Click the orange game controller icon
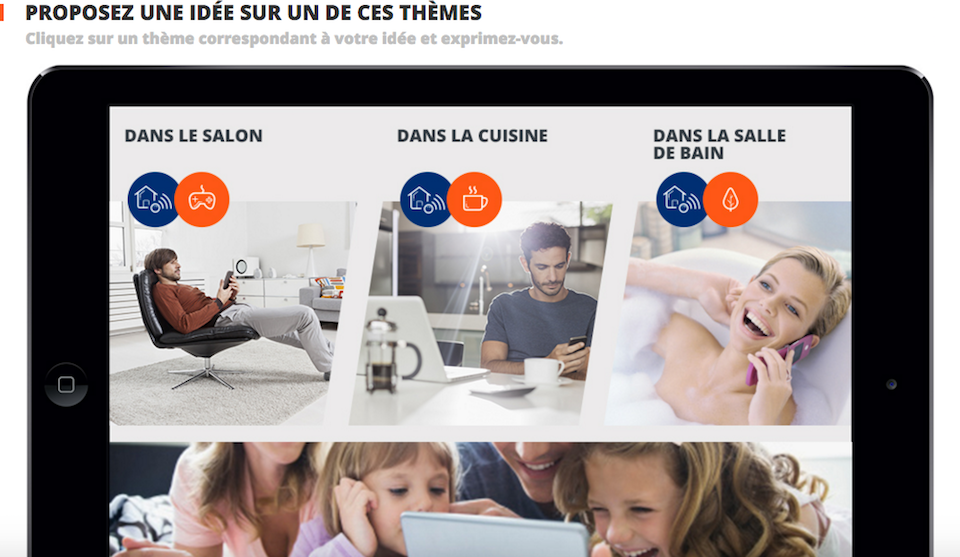 click(x=202, y=200)
